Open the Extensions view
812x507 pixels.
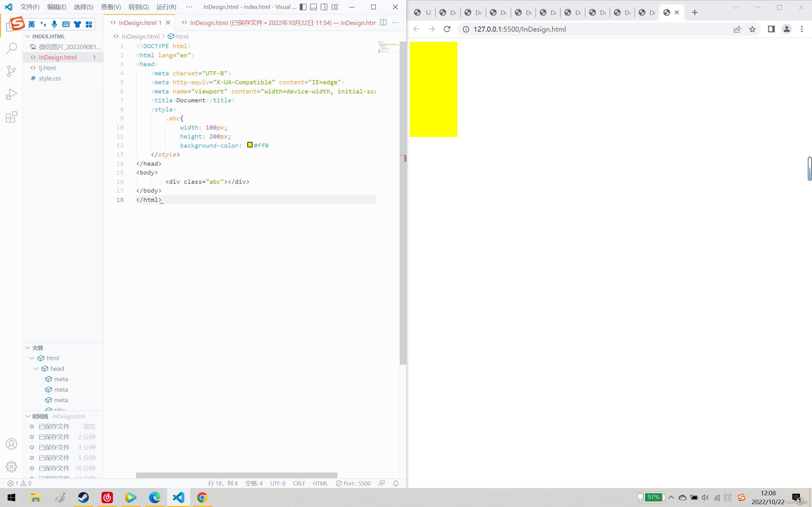pyautogui.click(x=11, y=117)
